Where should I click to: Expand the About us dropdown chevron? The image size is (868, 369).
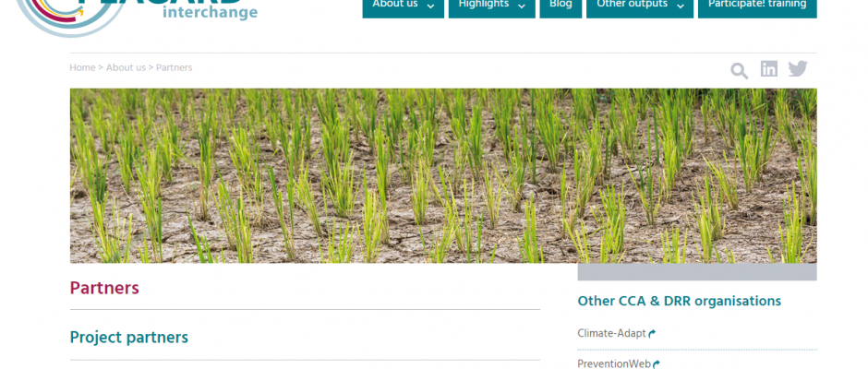(x=430, y=6)
